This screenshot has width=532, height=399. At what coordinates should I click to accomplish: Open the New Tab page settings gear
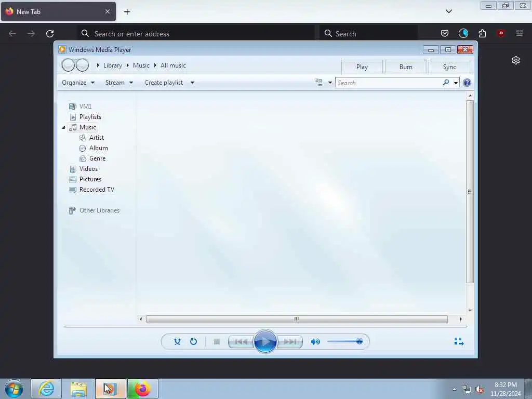(x=516, y=60)
